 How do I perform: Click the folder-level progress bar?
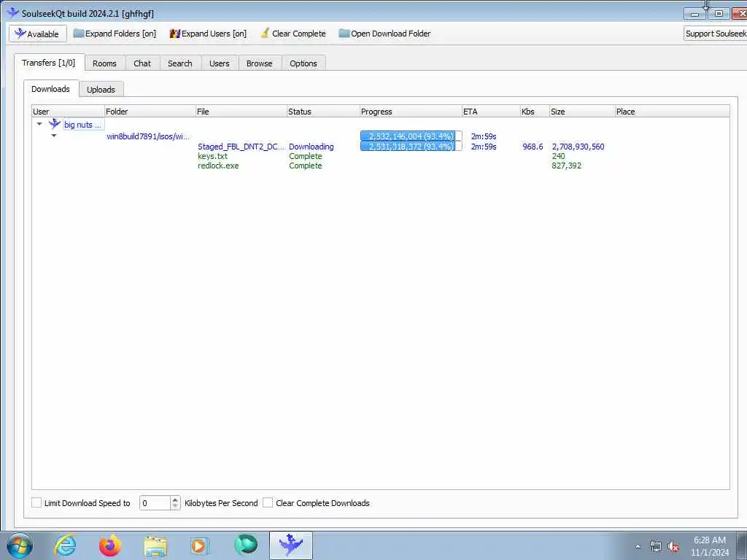click(x=411, y=136)
